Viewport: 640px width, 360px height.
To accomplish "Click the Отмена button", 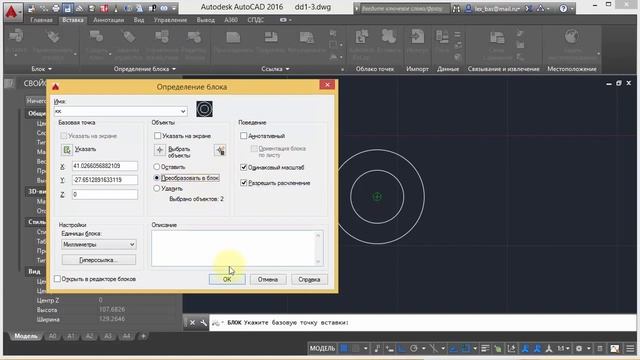I will pyautogui.click(x=267, y=279).
